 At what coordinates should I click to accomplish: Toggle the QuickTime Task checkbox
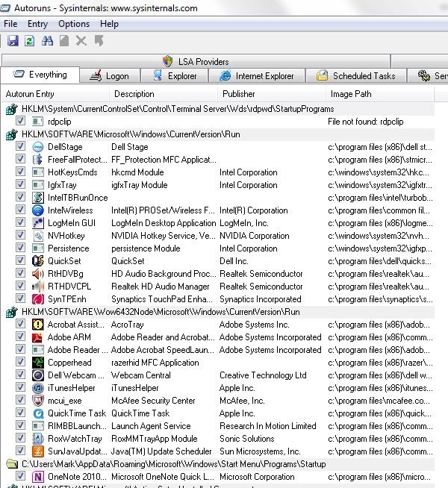pos(21,413)
